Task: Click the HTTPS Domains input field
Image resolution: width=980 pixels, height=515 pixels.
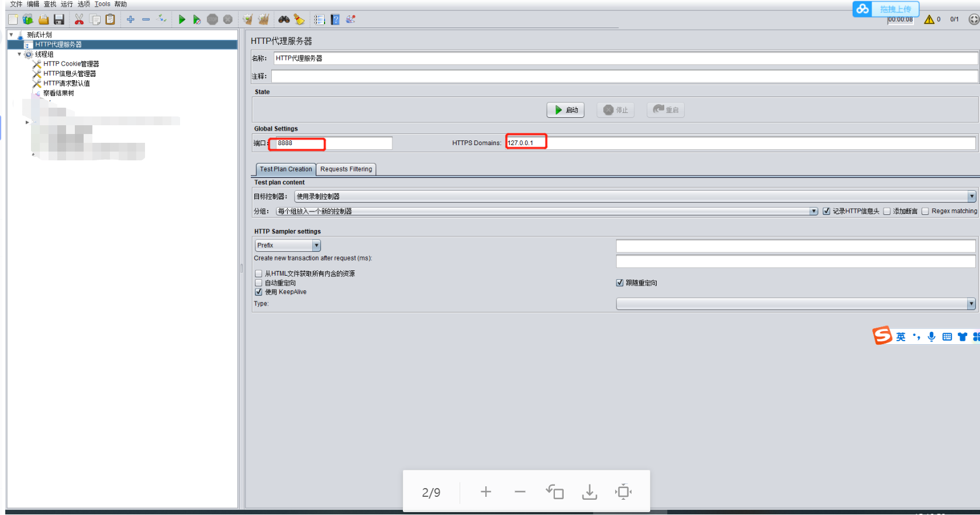Action: pos(740,143)
